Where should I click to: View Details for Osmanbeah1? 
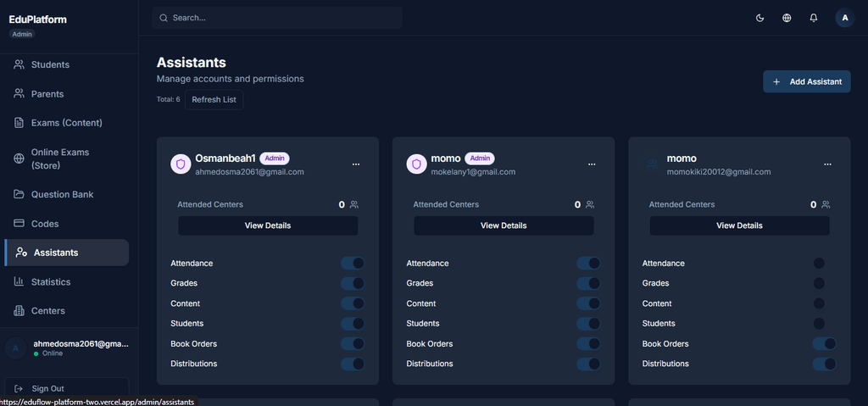click(268, 225)
